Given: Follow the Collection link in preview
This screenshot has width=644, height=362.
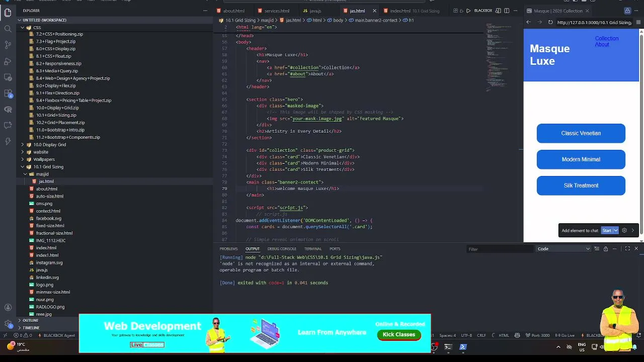Looking at the screenshot, I should coord(607,38).
